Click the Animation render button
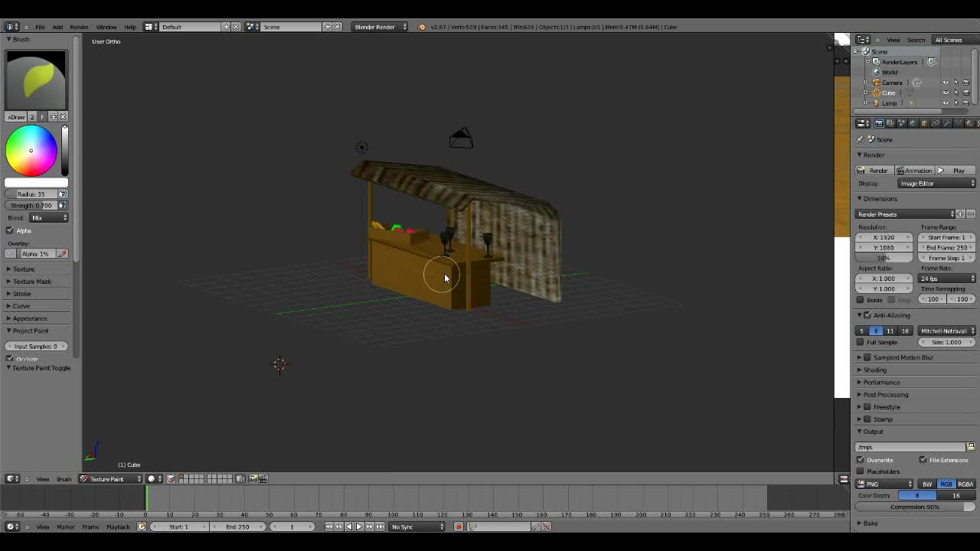This screenshot has width=980, height=551. (914, 171)
